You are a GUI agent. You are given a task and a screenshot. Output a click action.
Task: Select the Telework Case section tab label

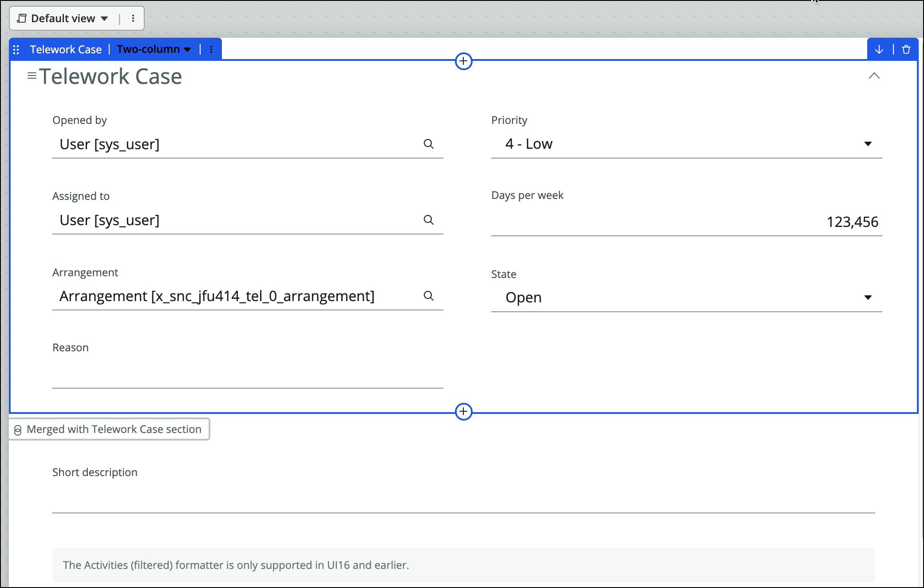(x=66, y=49)
